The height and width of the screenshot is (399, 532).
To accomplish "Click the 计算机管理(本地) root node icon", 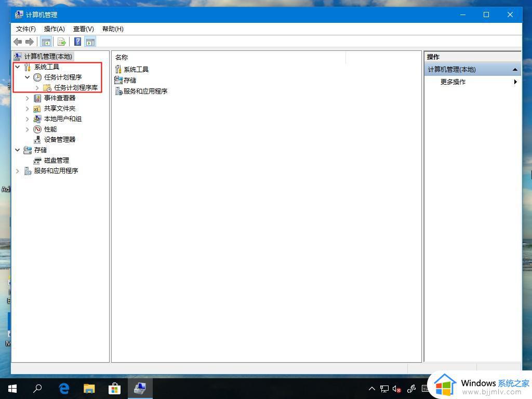I will [18, 56].
